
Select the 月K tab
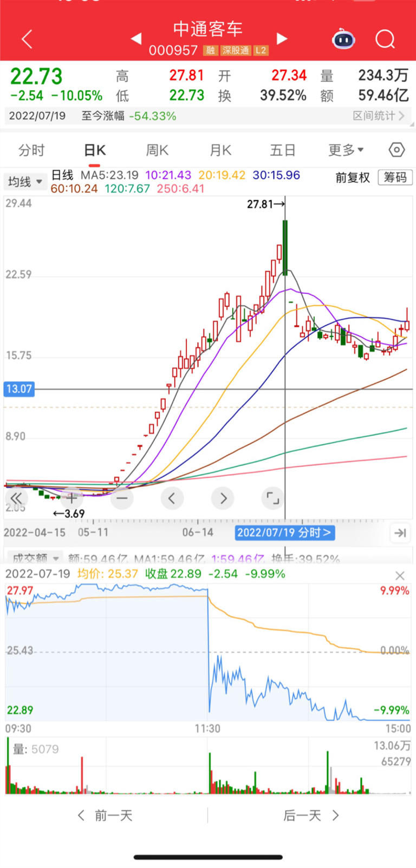tap(220, 150)
